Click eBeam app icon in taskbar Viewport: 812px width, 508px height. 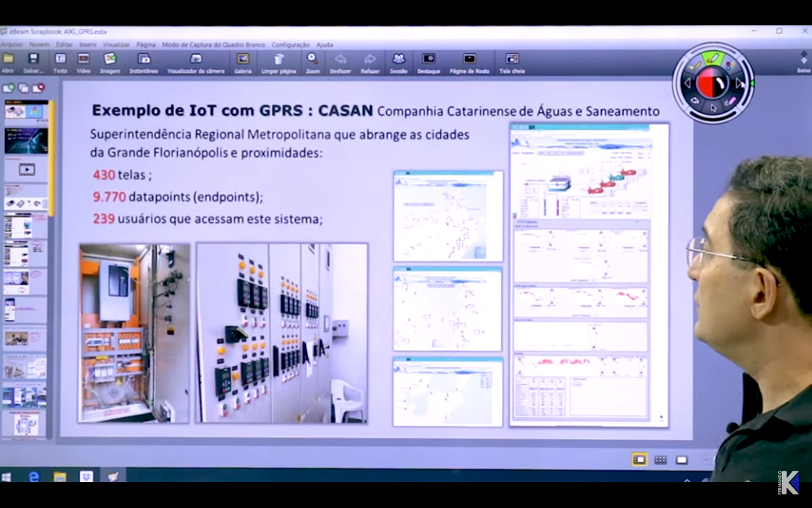point(113,476)
